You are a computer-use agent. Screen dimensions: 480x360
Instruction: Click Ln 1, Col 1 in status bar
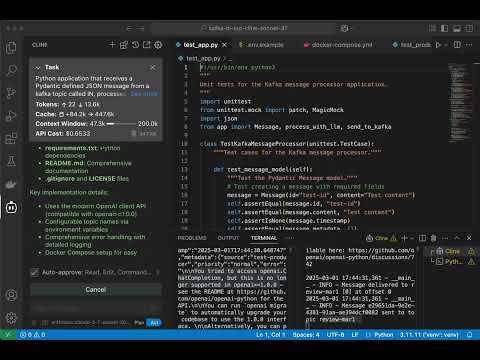click(x=270, y=335)
